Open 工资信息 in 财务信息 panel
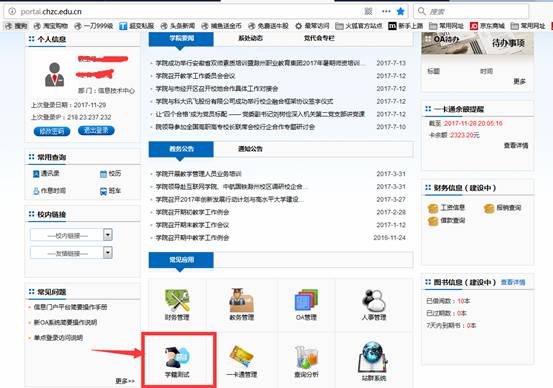The width and height of the screenshot is (553, 388). coord(446,208)
